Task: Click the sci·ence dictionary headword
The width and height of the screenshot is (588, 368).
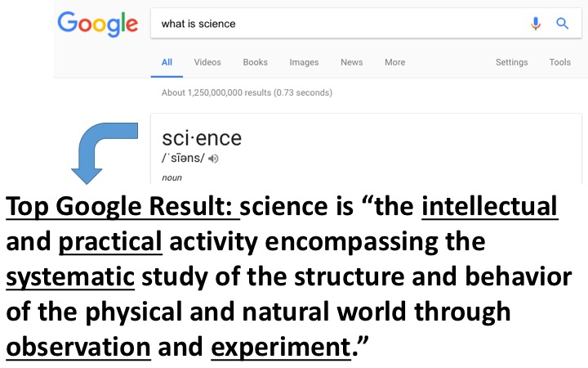Action: tap(202, 138)
